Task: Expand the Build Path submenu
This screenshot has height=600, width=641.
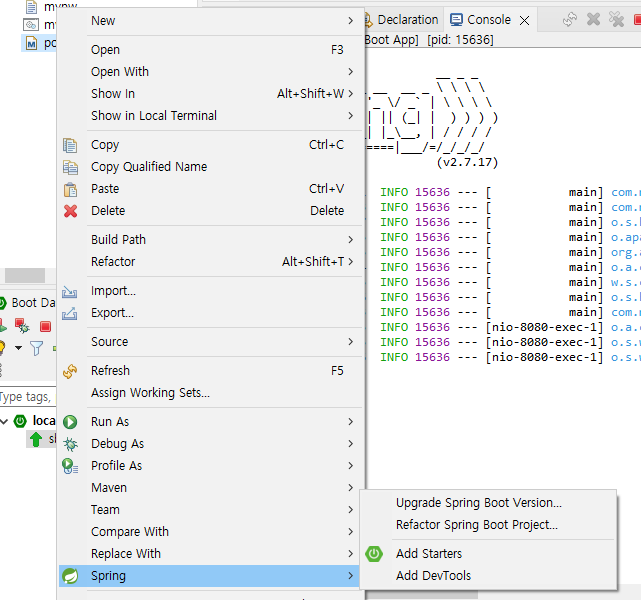Action: coord(210,240)
